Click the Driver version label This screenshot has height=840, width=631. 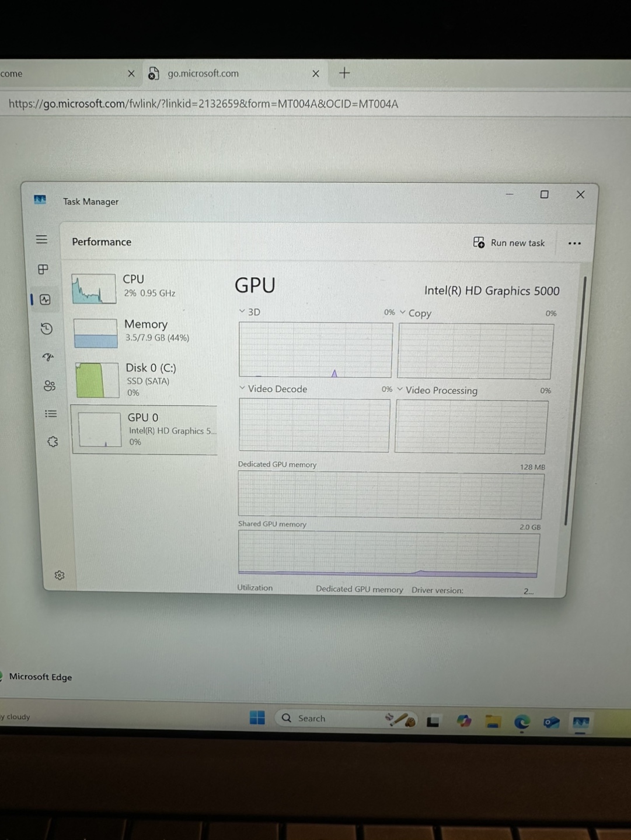click(437, 590)
